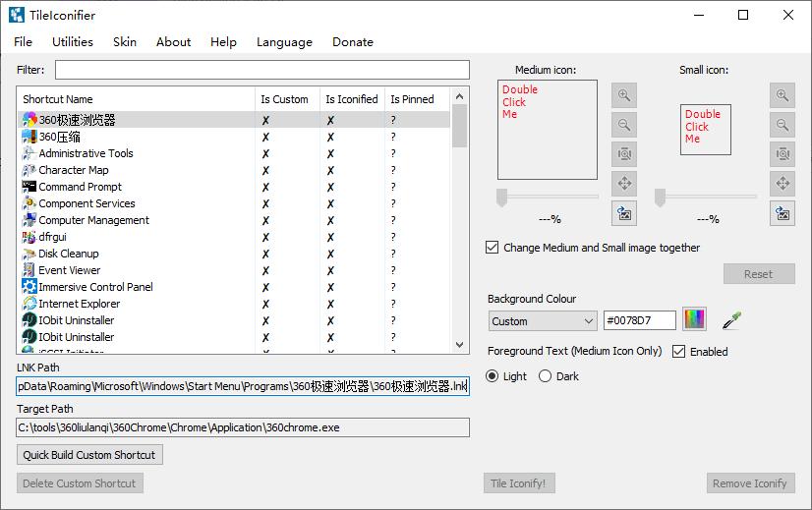Image resolution: width=812 pixels, height=510 pixels.
Task: Open the Donate menu
Action: (353, 42)
